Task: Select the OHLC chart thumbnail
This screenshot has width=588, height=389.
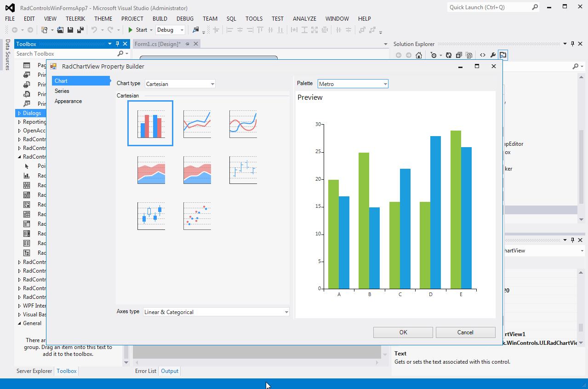Action: pos(243,170)
